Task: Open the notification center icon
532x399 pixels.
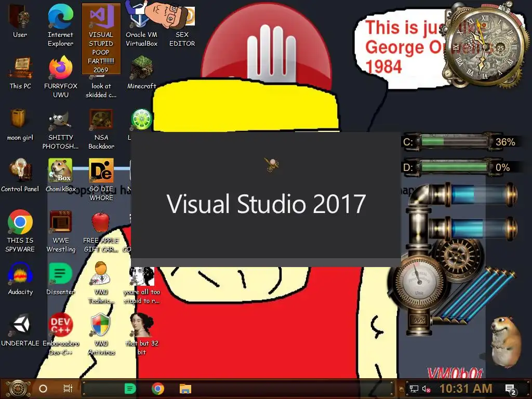Action: click(511, 389)
